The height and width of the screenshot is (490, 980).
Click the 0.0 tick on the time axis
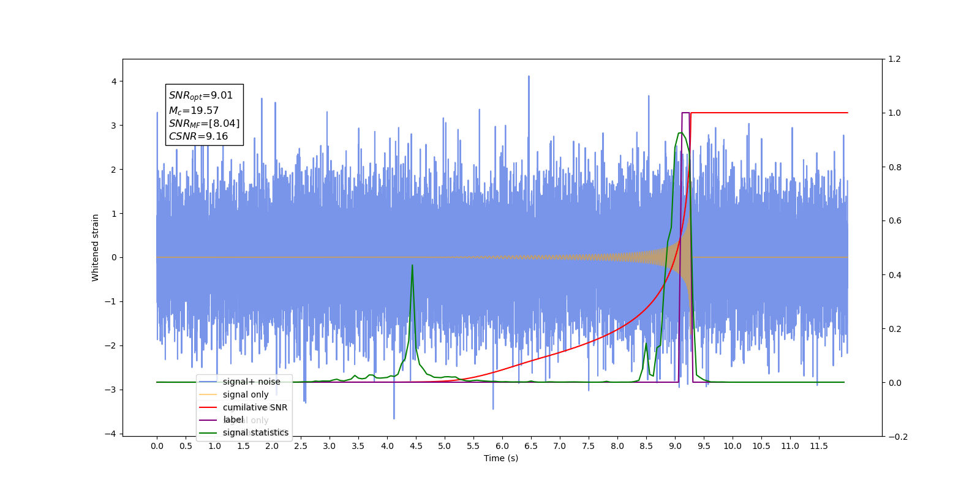157,446
